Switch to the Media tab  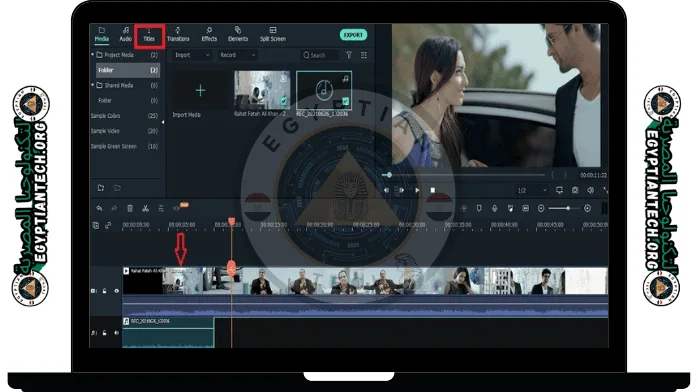tap(101, 35)
